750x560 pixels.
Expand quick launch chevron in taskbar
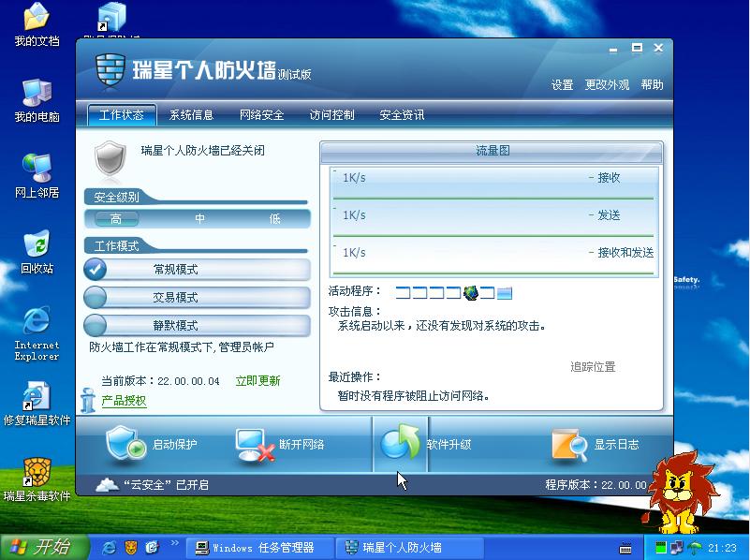pos(174,543)
